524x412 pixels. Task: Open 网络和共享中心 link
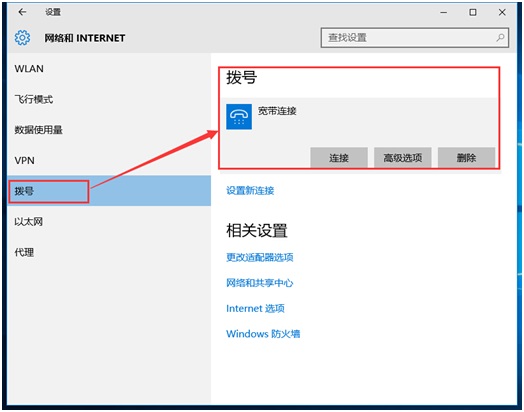[260, 283]
